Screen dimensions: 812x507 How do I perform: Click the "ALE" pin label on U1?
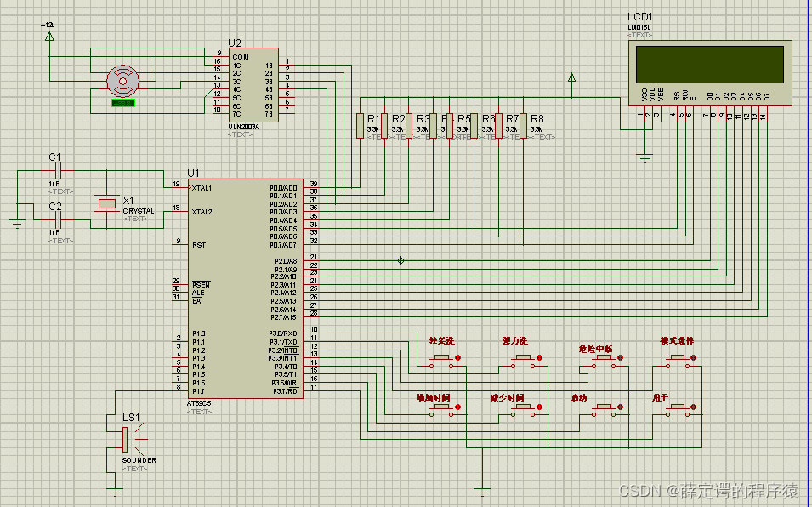pyautogui.click(x=198, y=293)
